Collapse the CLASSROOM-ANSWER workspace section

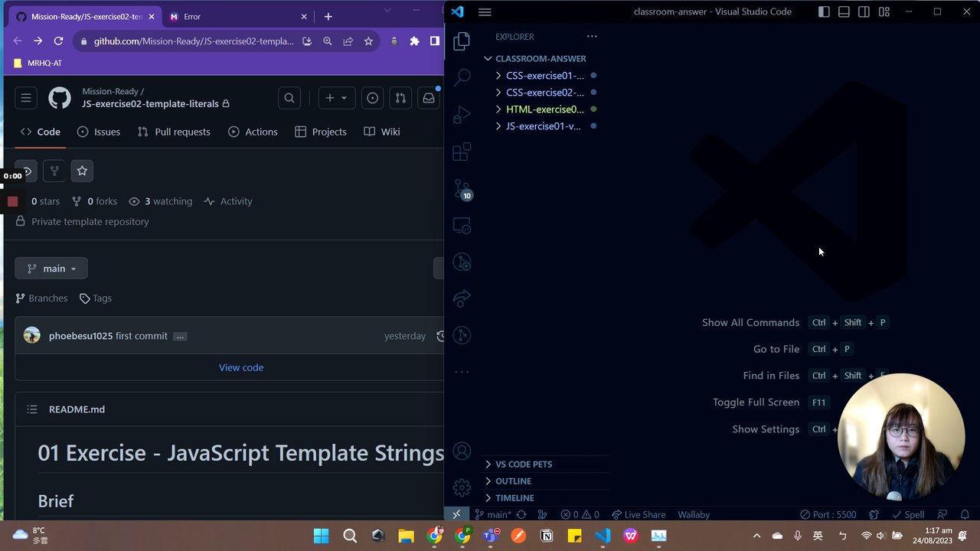coord(542,59)
